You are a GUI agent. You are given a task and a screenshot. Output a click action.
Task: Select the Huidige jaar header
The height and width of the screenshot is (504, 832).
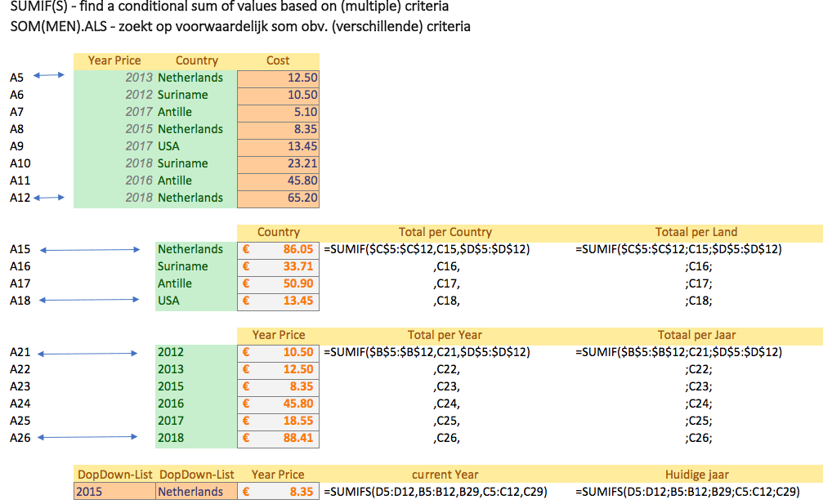point(696,475)
